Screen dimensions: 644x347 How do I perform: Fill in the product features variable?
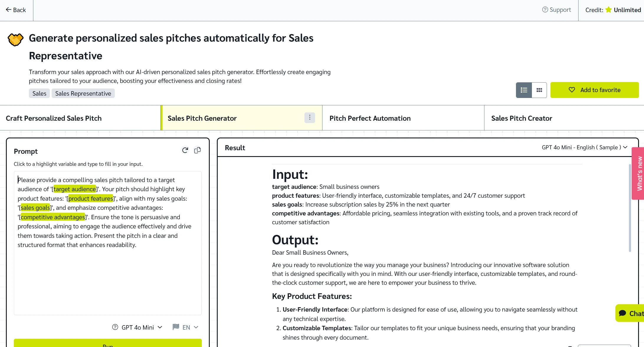[91, 199]
